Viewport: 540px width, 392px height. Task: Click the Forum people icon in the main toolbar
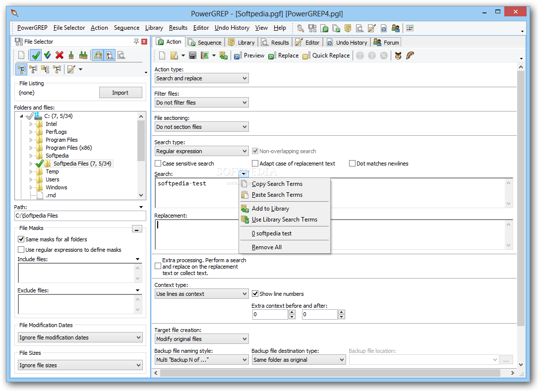tap(396, 28)
